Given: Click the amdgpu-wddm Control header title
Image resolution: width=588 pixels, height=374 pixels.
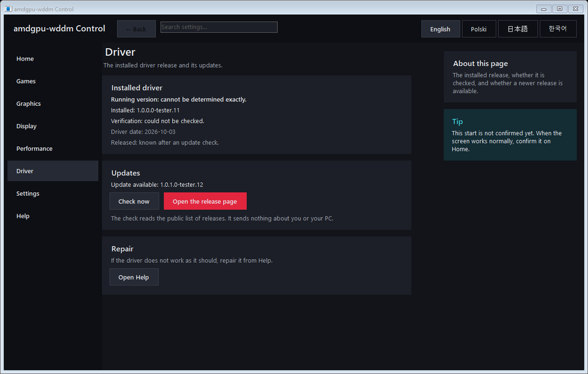Looking at the screenshot, I should tap(59, 28).
